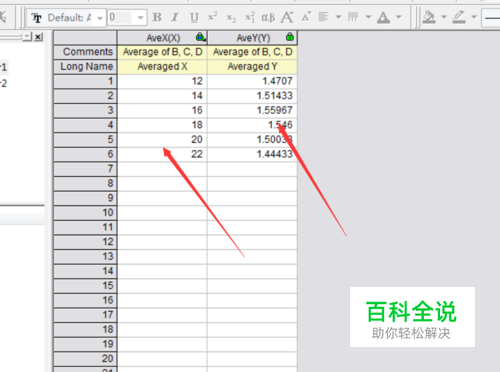This screenshot has width=500, height=372.
Task: Select cell with value 12
Action: tap(162, 81)
